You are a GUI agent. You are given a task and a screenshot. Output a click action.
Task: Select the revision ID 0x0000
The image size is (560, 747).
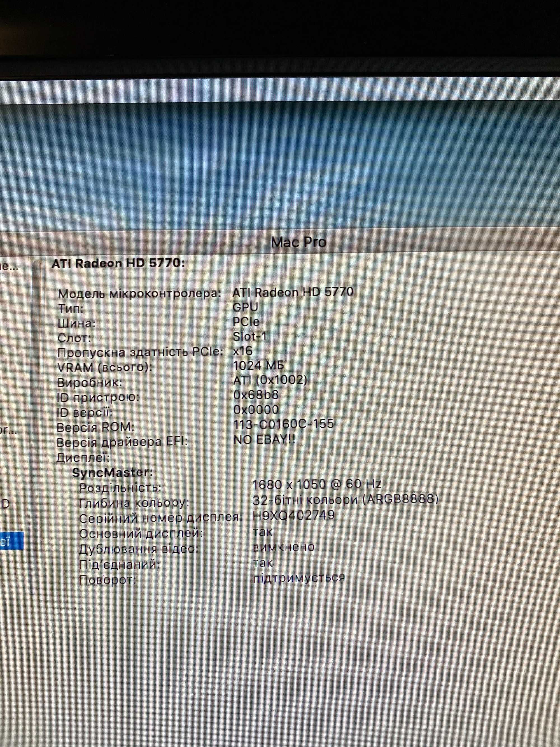(256, 409)
